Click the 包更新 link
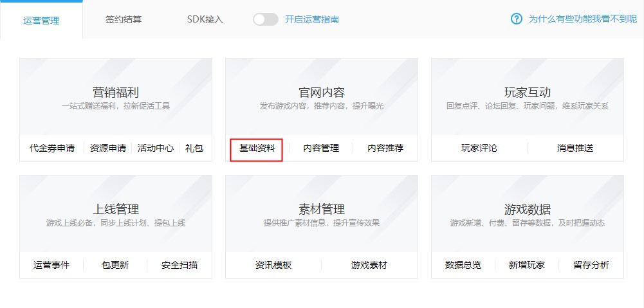The width and height of the screenshot is (644, 308). [115, 266]
